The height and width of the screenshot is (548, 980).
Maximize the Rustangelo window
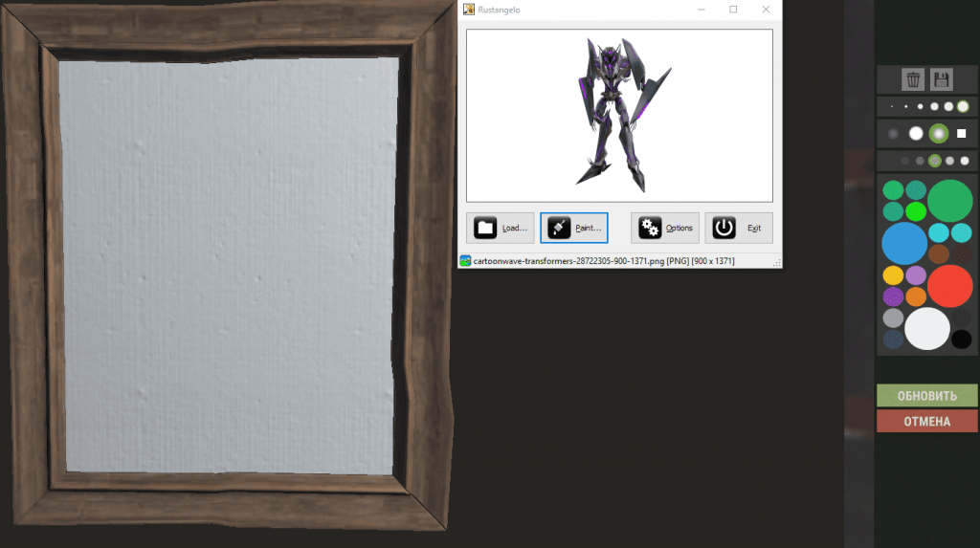coord(733,10)
